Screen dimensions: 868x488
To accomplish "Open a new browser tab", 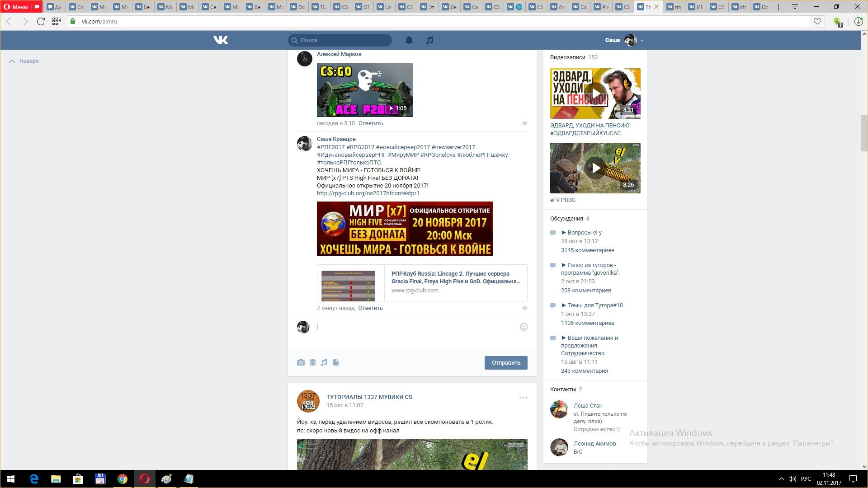I will click(x=778, y=7).
